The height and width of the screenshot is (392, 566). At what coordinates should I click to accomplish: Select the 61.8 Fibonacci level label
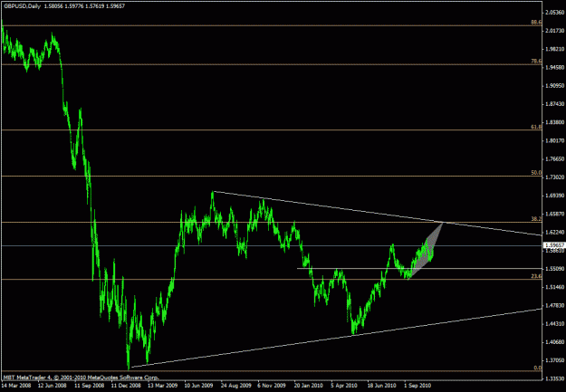[536, 127]
